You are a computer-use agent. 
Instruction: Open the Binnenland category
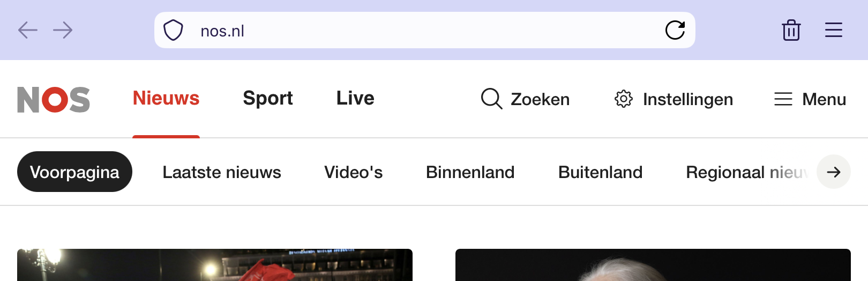(x=470, y=172)
